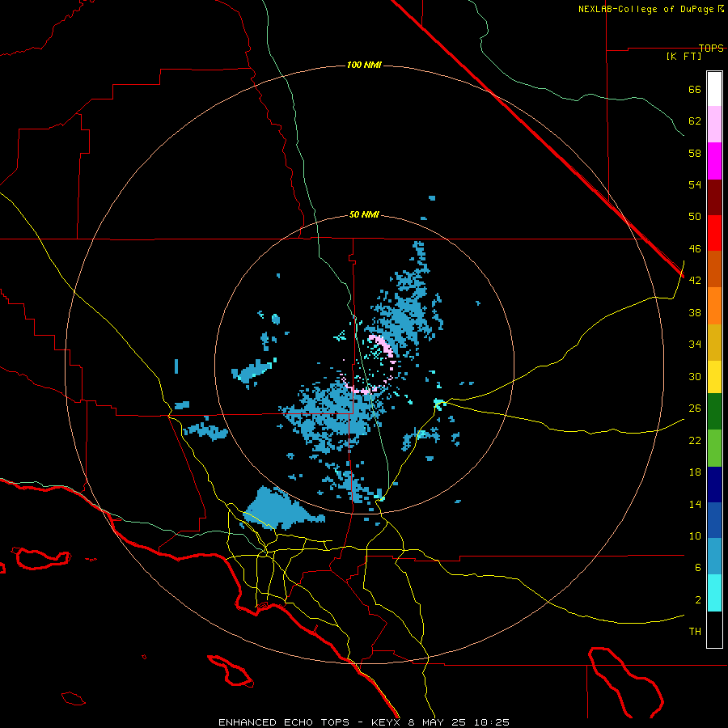
Task: Click the TH threshold label on legend
Action: click(695, 631)
